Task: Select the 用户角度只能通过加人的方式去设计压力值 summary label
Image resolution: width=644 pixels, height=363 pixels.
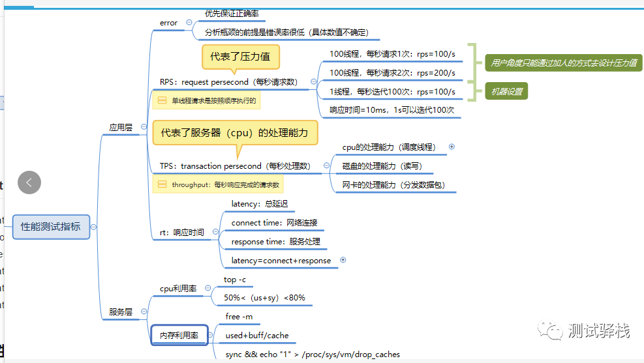Action: tap(564, 63)
